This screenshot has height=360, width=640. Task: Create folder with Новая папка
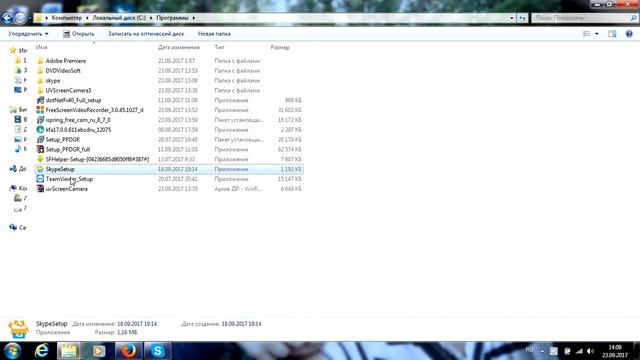click(x=214, y=34)
